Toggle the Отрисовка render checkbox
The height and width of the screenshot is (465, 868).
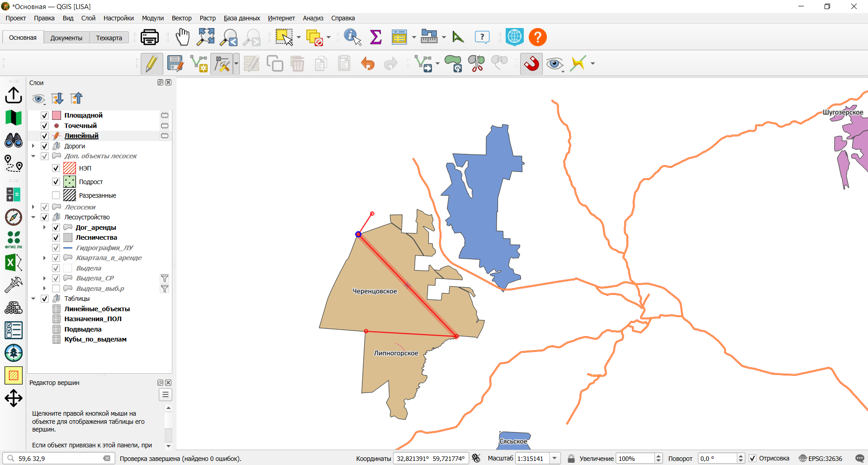[753, 458]
